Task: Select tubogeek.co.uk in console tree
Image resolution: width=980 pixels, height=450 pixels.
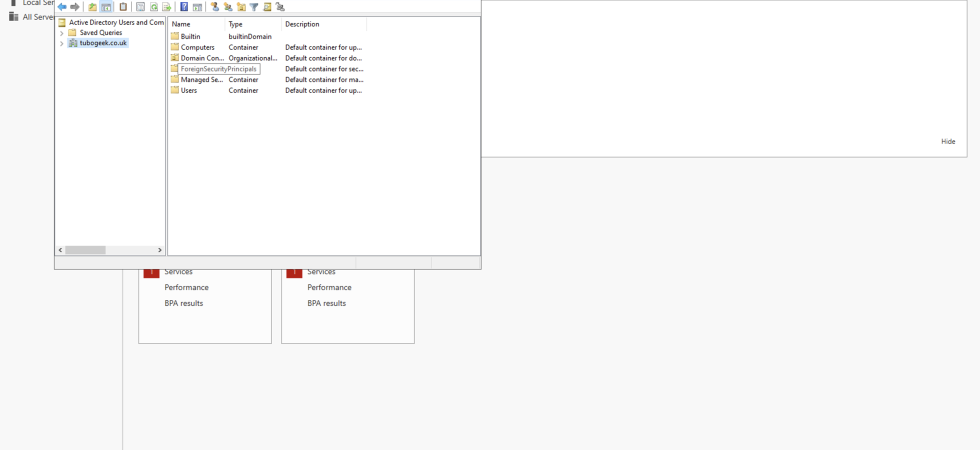Action: click(x=103, y=43)
